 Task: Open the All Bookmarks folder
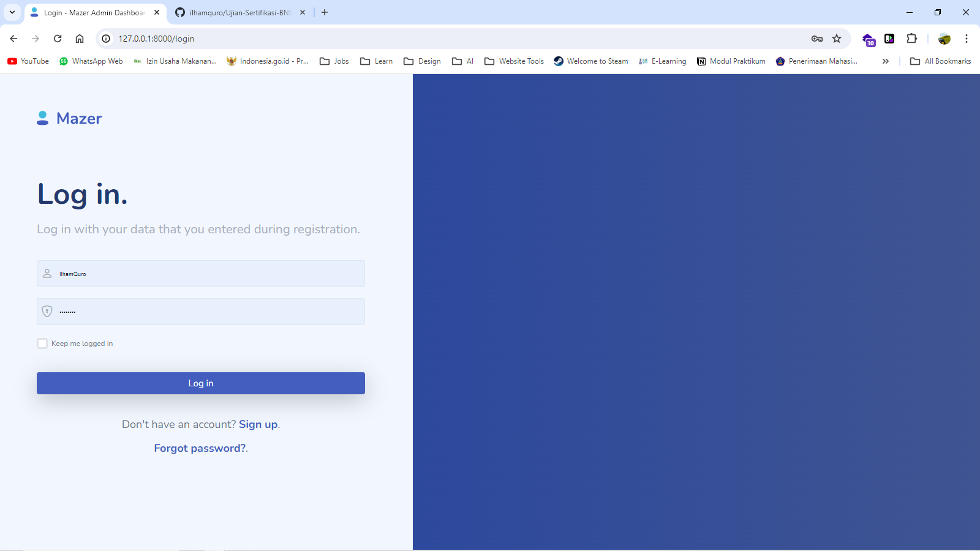[941, 61]
